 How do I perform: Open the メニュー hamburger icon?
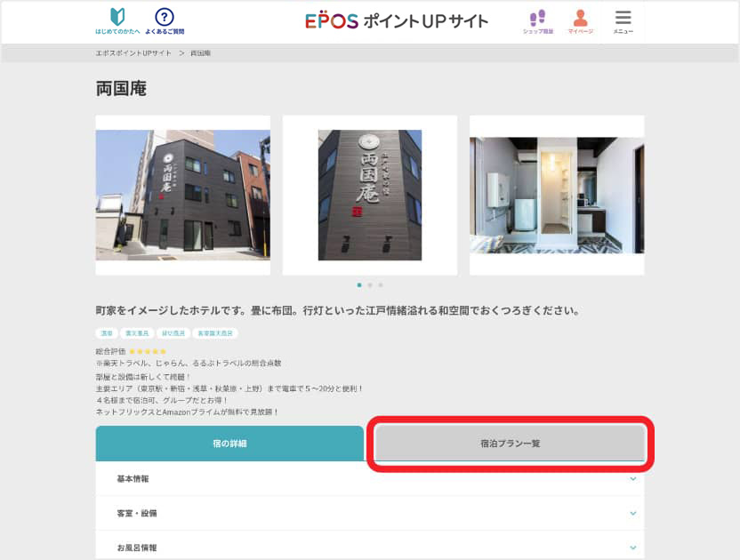pos(623,20)
